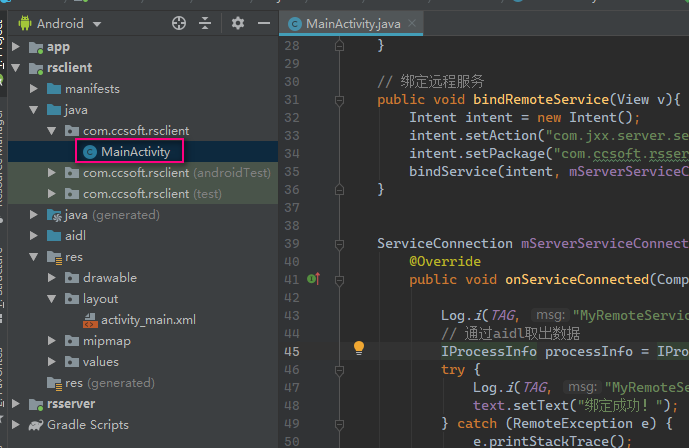Fold code block at line 39
Image resolution: width=689 pixels, height=448 pixels.
(339, 245)
